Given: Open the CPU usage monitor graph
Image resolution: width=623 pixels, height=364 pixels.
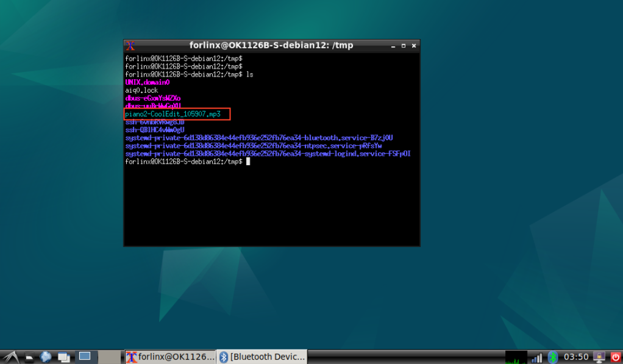Looking at the screenshot, I should point(516,357).
